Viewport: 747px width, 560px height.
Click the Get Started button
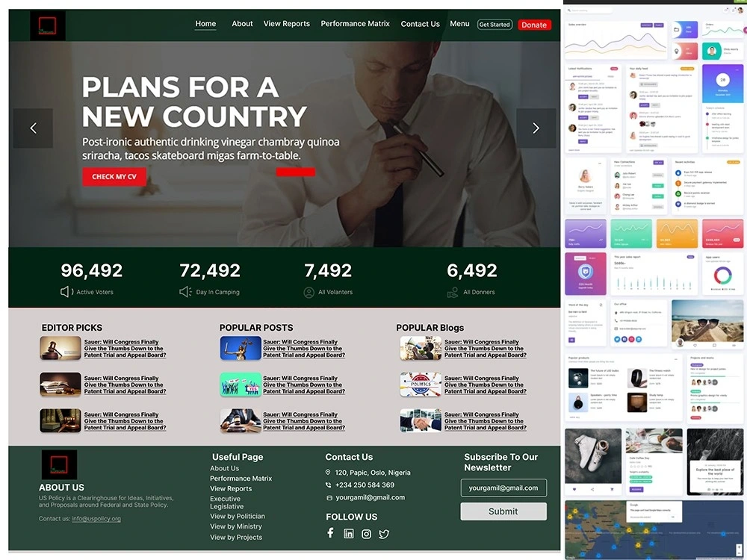495,25
